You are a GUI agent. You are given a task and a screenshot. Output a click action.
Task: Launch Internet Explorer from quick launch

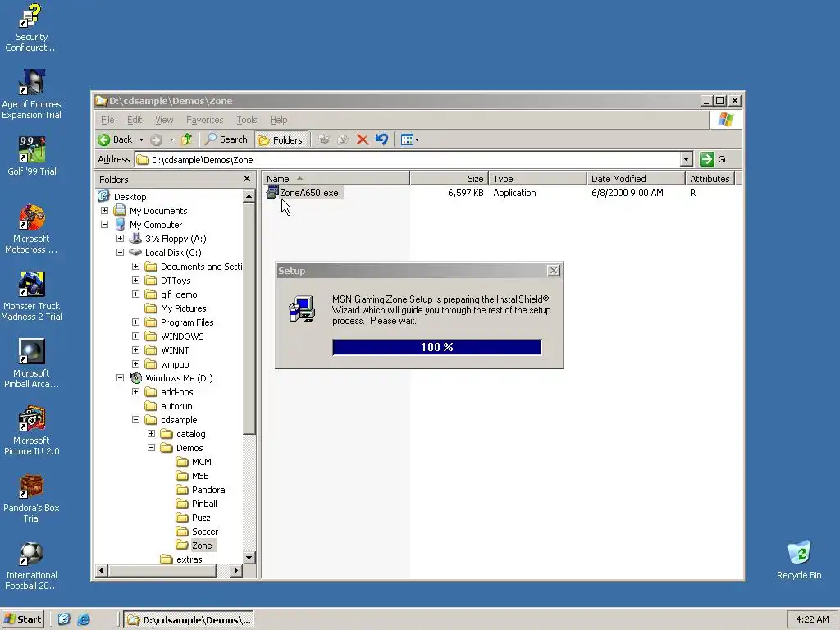(84, 619)
